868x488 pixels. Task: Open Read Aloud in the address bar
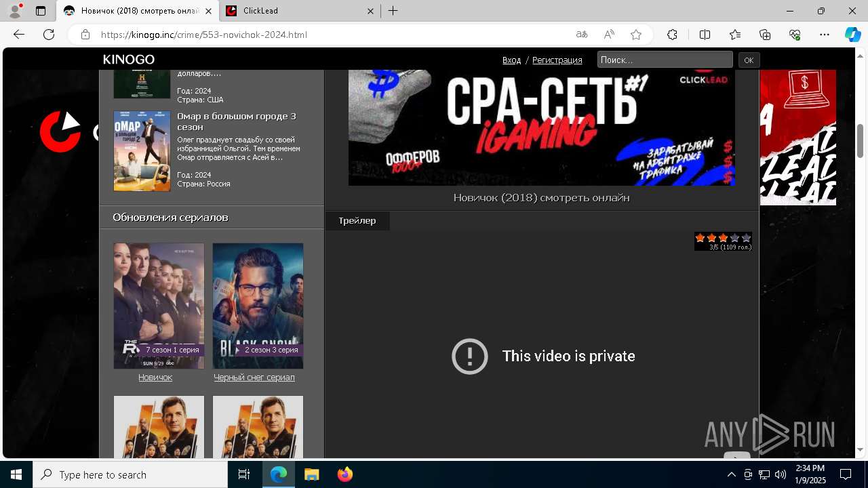tap(609, 35)
